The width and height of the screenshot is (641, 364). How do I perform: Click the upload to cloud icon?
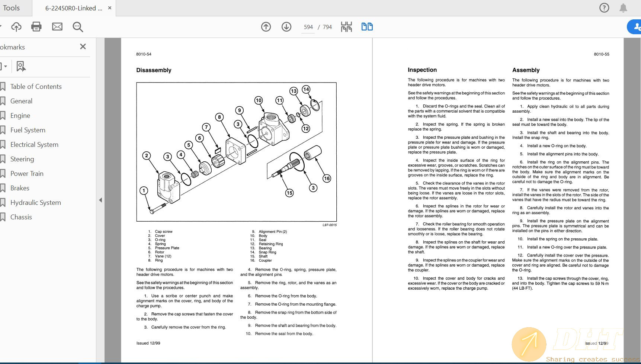click(x=16, y=27)
